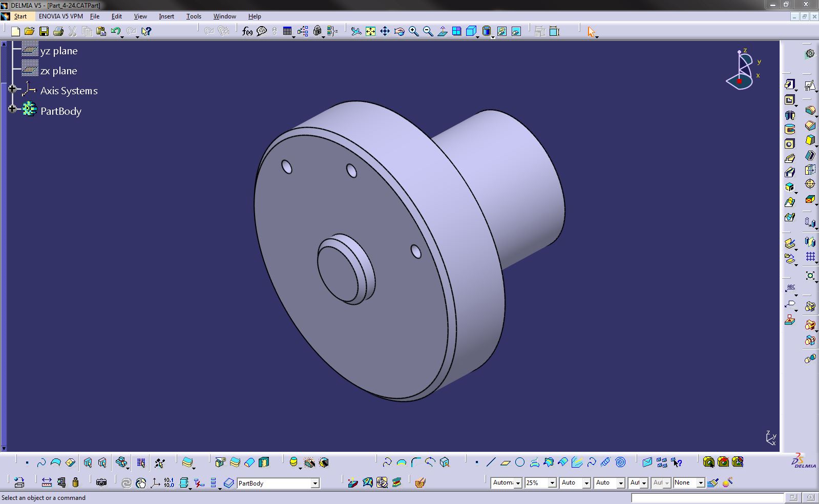Open the 25% transparency dropdown
Image resolution: width=819 pixels, height=504 pixels.
click(552, 483)
